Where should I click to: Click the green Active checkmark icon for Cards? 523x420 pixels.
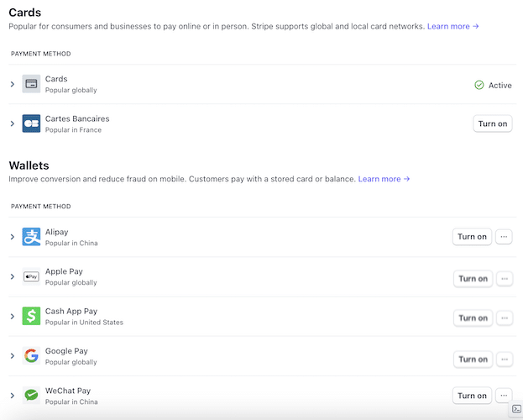479,85
